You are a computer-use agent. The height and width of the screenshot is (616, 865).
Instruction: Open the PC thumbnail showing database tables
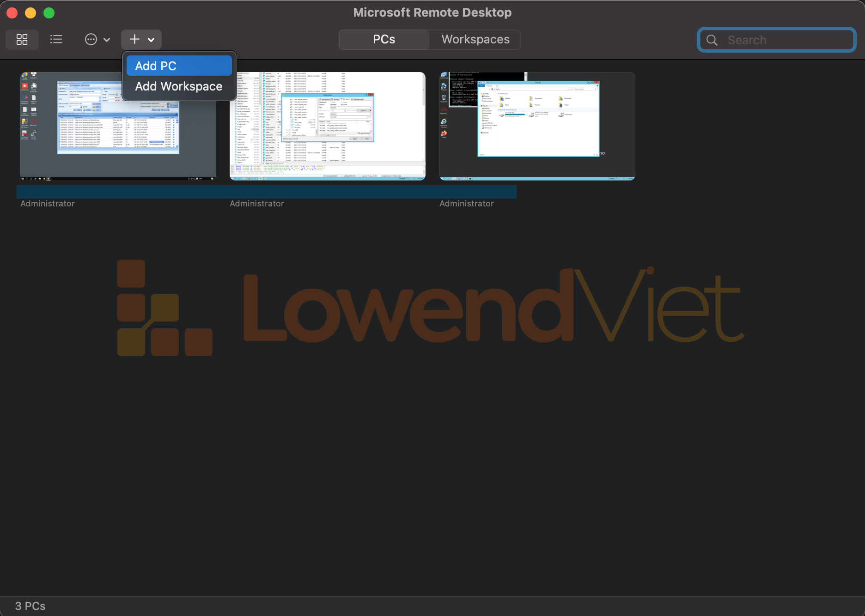click(x=327, y=126)
